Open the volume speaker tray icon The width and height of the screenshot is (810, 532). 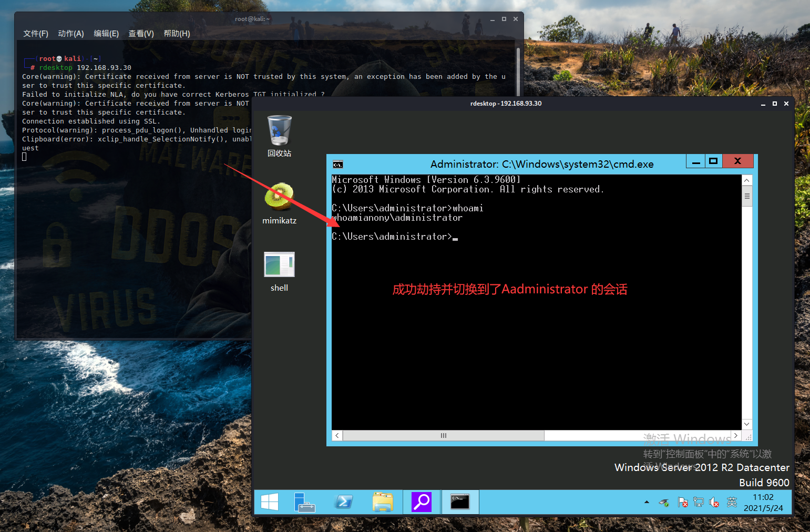[714, 503]
